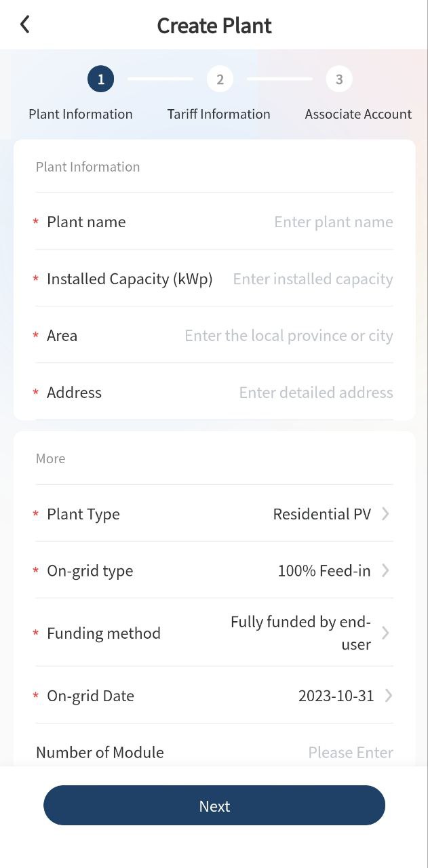Click step 3 circle indicator
The height and width of the screenshot is (868, 428).
click(x=339, y=79)
